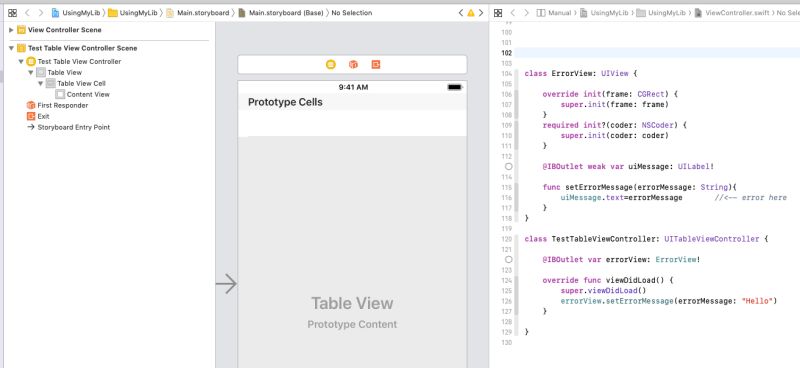Click the Prototype Content label
The image size is (800, 368).
(352, 325)
